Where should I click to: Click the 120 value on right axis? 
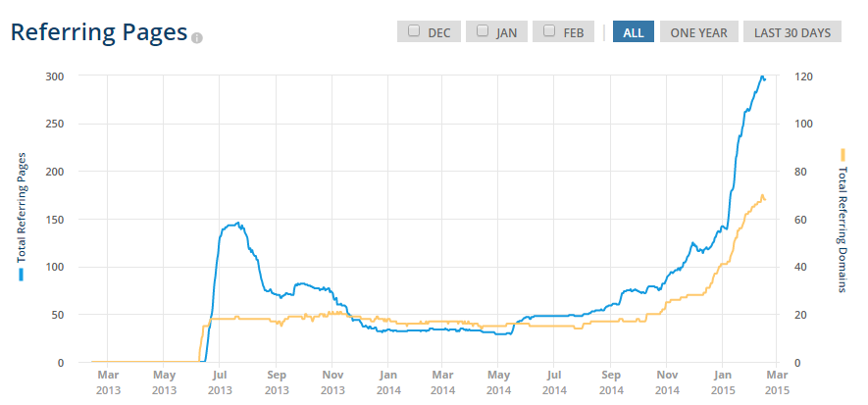coord(801,76)
